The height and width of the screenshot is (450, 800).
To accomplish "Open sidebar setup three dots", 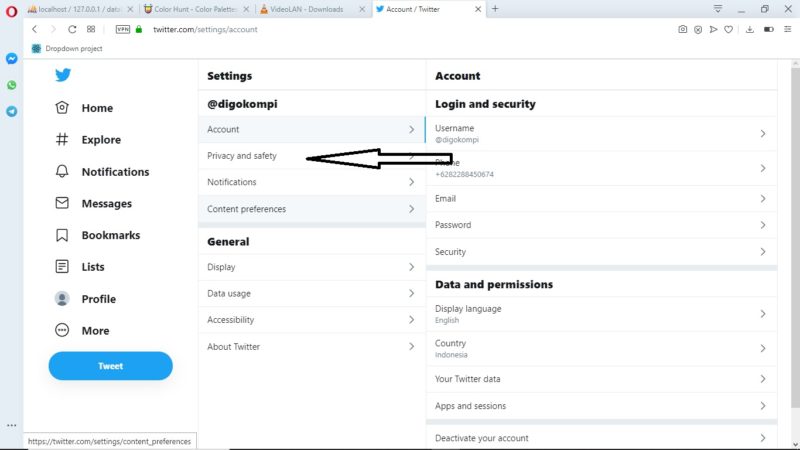I will (x=11, y=425).
